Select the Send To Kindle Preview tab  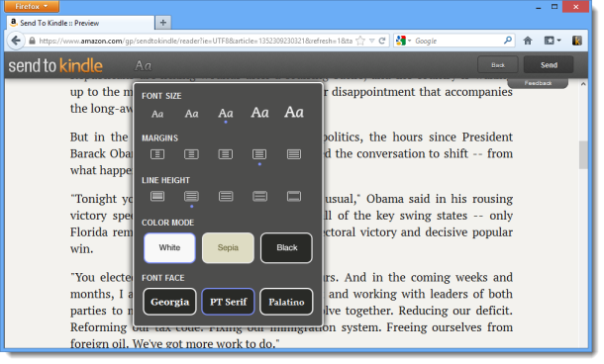click(x=80, y=23)
